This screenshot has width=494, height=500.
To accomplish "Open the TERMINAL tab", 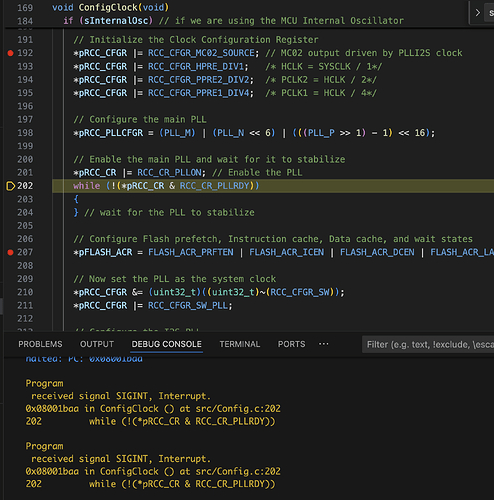I will (x=240, y=344).
